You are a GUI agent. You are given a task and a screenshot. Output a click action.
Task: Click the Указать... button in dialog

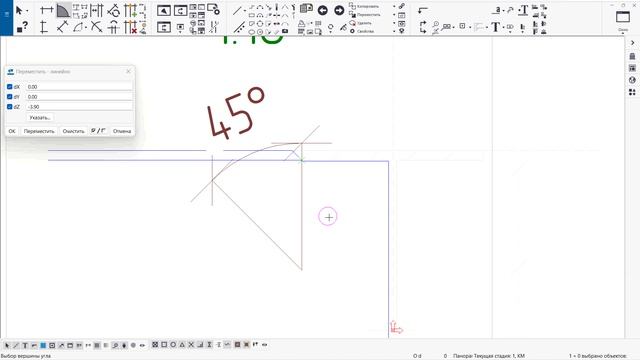click(x=40, y=118)
